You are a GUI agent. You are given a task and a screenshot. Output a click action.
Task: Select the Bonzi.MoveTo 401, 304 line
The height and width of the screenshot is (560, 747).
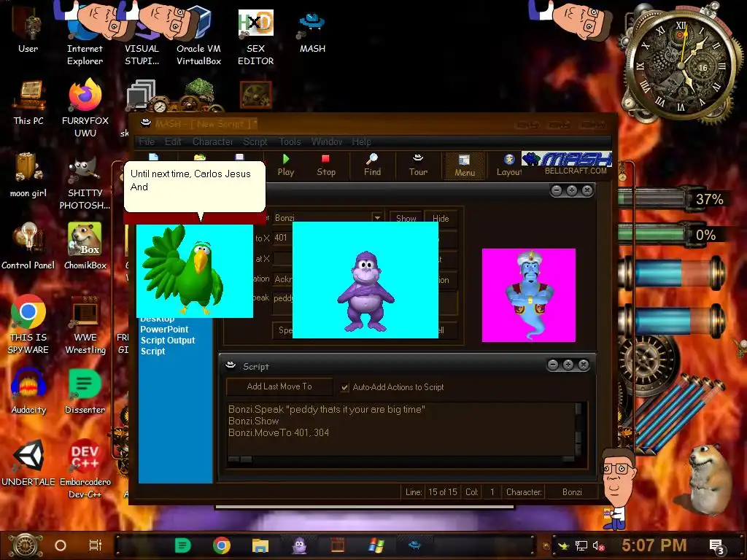point(279,433)
